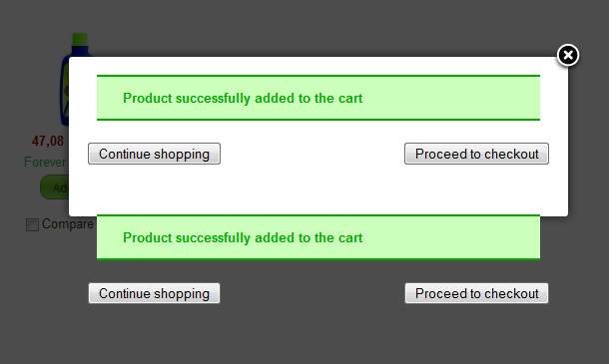This screenshot has height=364, width=609.
Task: Click the green cap of the product bottle
Action: [80, 40]
